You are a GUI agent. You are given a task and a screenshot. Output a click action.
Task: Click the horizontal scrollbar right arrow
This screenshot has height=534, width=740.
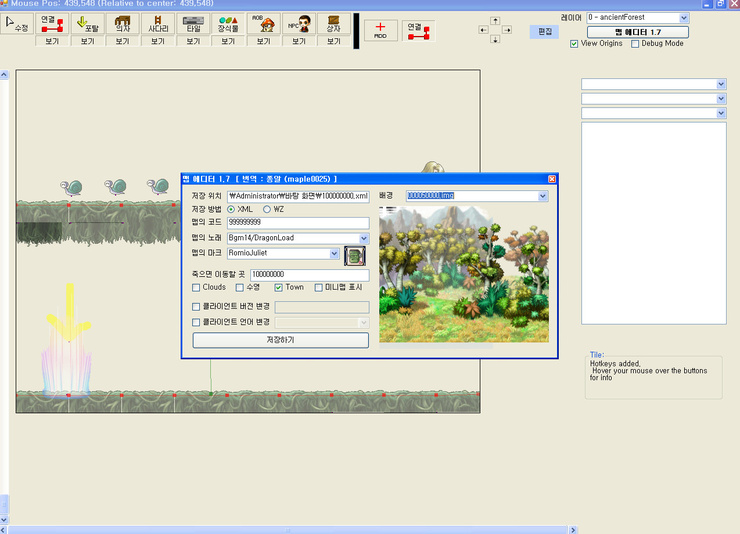pyautogui.click(x=572, y=530)
